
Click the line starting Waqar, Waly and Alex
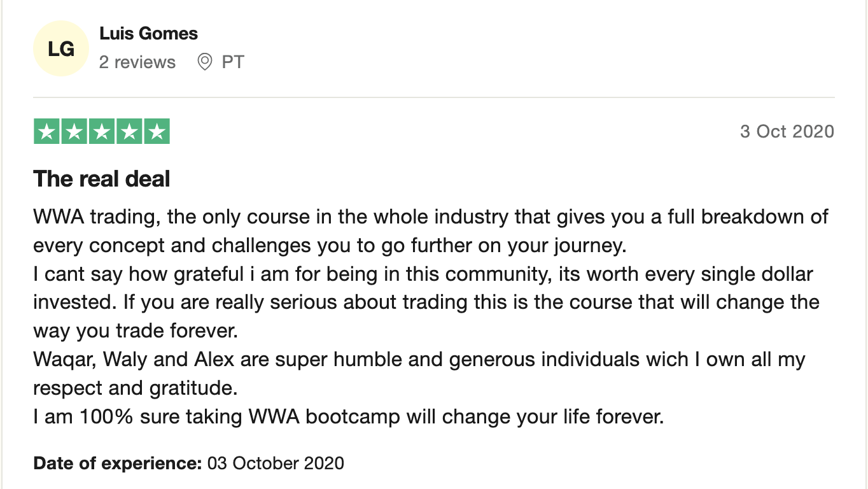419,360
